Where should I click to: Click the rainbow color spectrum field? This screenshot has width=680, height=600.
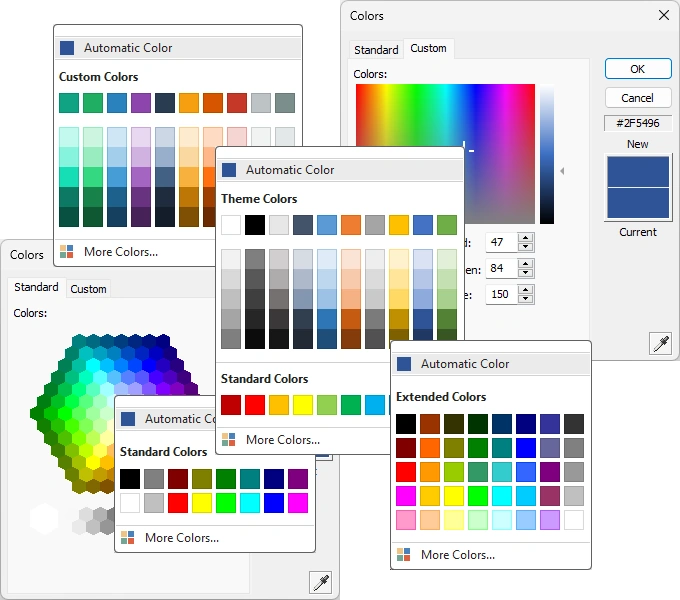tap(445, 115)
